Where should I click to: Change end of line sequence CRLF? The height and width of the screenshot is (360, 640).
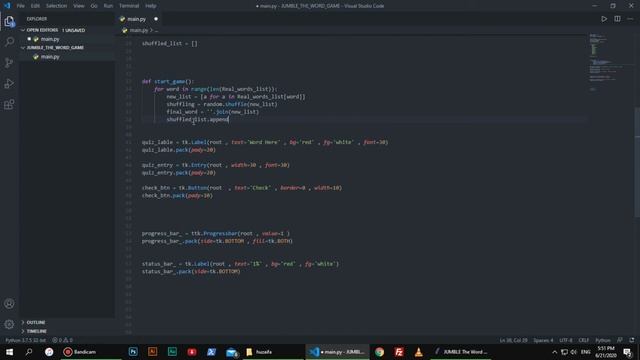tap(584, 340)
